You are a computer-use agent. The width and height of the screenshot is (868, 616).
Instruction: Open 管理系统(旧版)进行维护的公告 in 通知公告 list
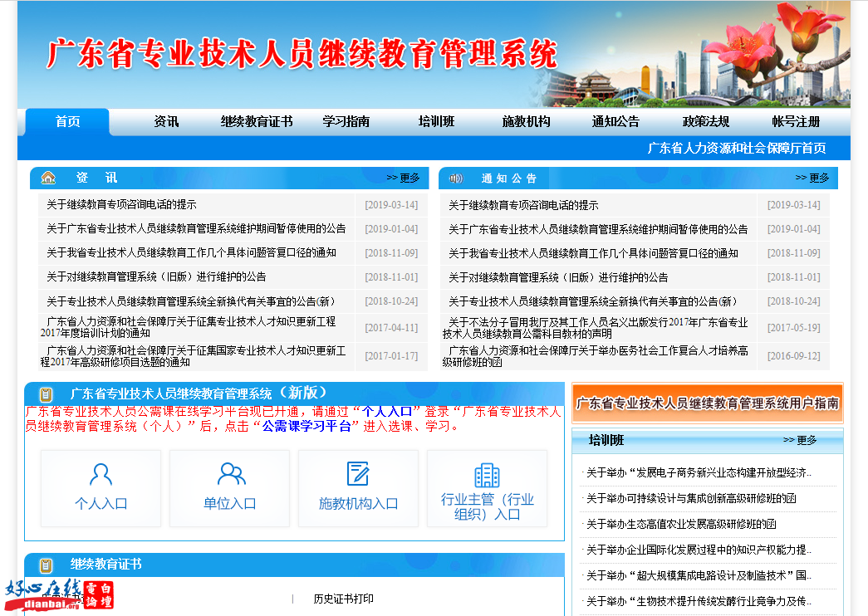click(558, 277)
